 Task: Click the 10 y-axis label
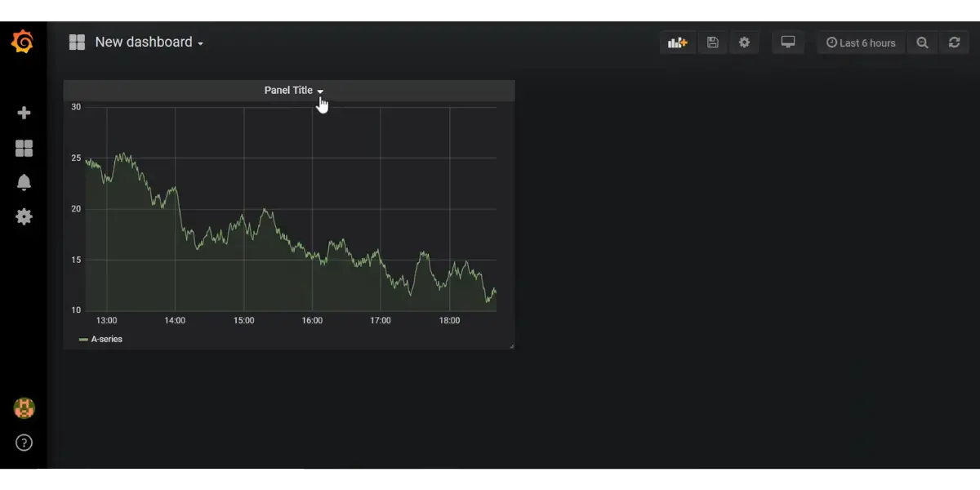click(x=76, y=310)
